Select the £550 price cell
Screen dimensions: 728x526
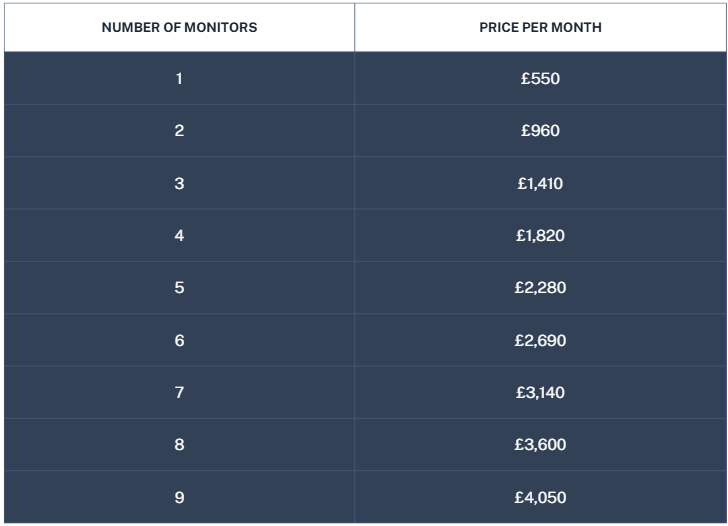(x=540, y=78)
